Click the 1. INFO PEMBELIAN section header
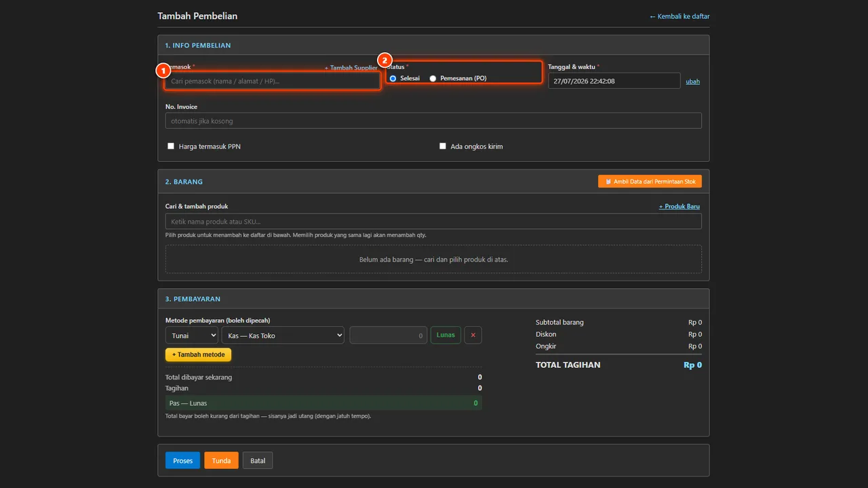The height and width of the screenshot is (488, 868). click(198, 45)
